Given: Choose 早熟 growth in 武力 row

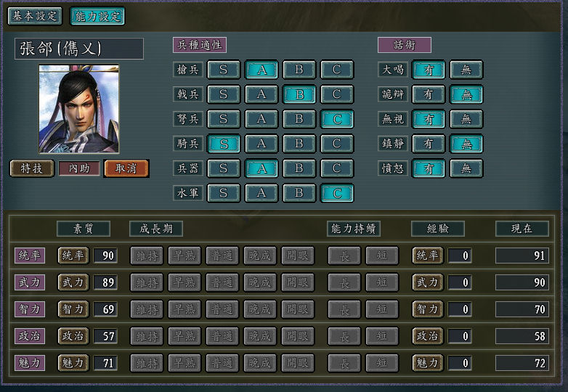Looking at the screenshot, I should 184,282.
